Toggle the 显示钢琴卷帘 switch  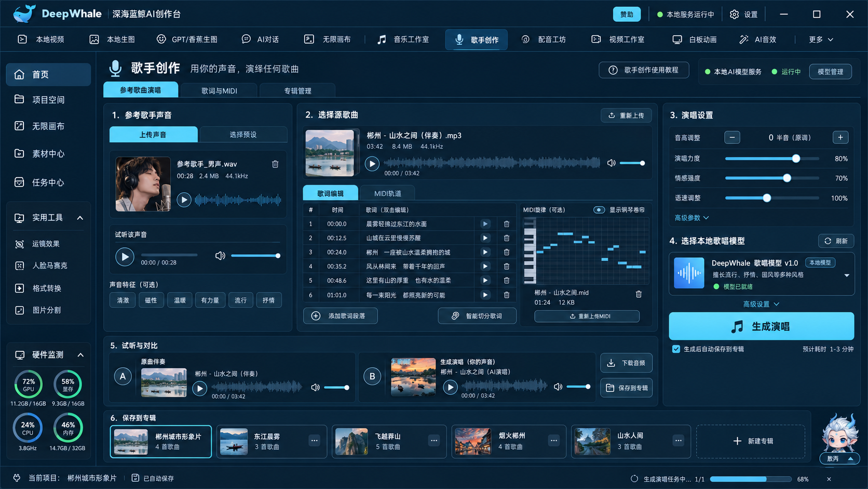(599, 210)
